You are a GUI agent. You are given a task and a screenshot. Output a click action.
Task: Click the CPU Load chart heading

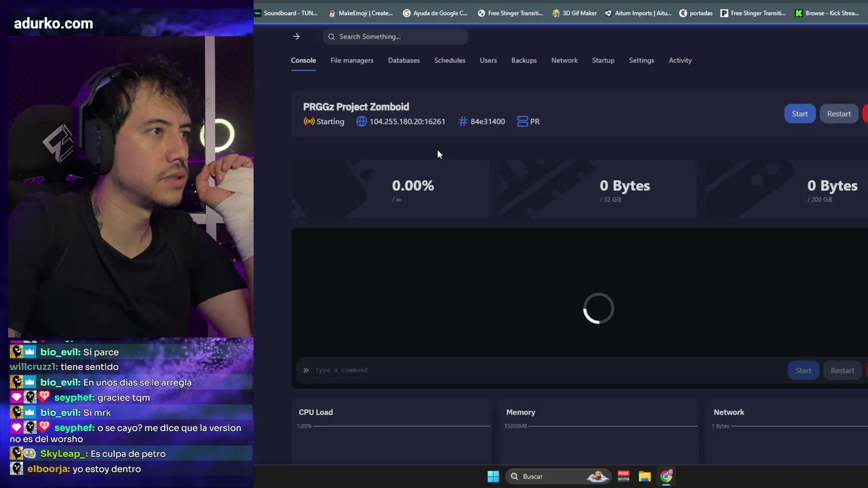click(316, 412)
